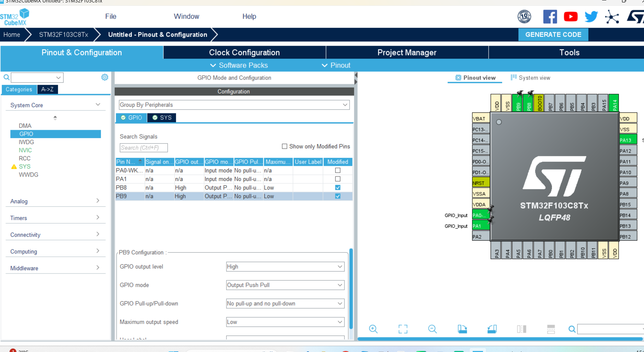
Task: Open the GPIO output level dropdown
Action: (285, 266)
